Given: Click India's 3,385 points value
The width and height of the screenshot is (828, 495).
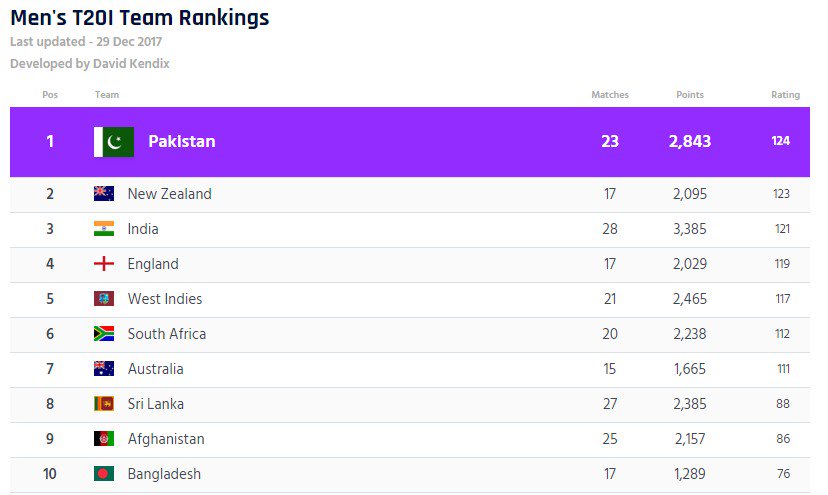Looking at the screenshot, I should tap(690, 229).
